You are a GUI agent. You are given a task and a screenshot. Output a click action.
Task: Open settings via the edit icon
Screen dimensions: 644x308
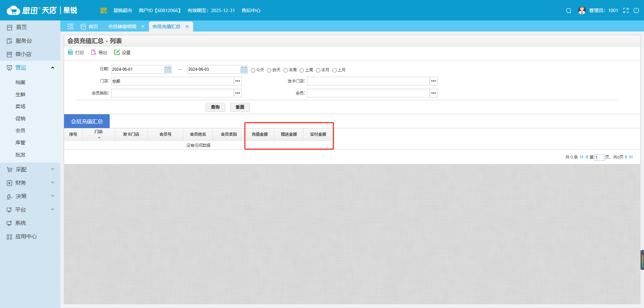pyautogui.click(x=117, y=52)
